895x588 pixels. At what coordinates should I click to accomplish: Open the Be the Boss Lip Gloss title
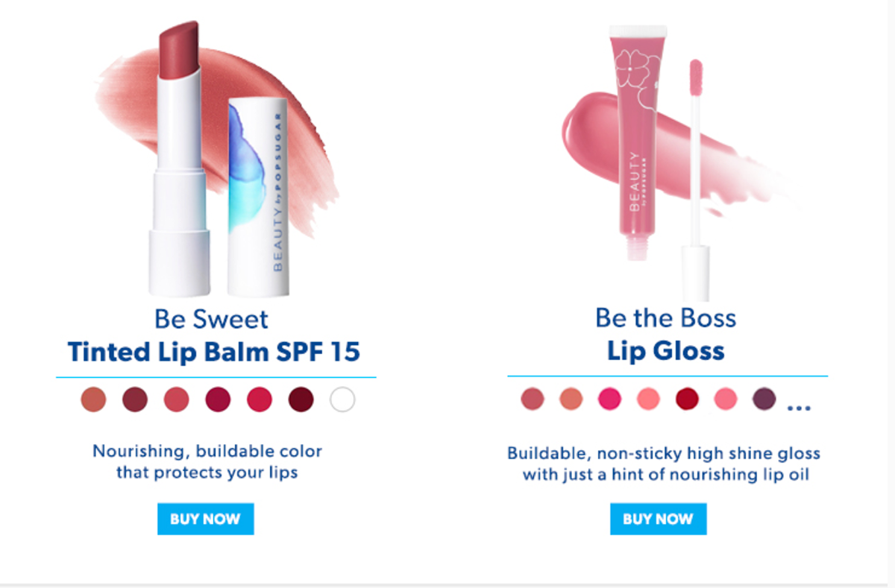665,334
